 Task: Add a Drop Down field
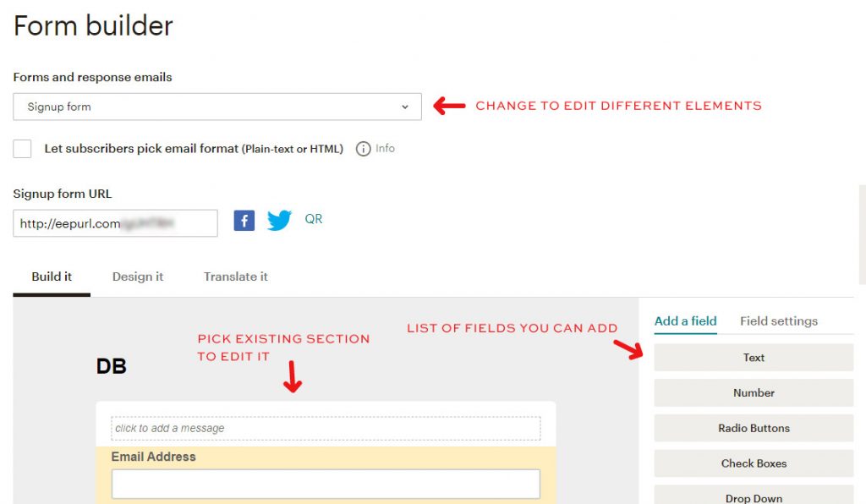click(x=754, y=497)
